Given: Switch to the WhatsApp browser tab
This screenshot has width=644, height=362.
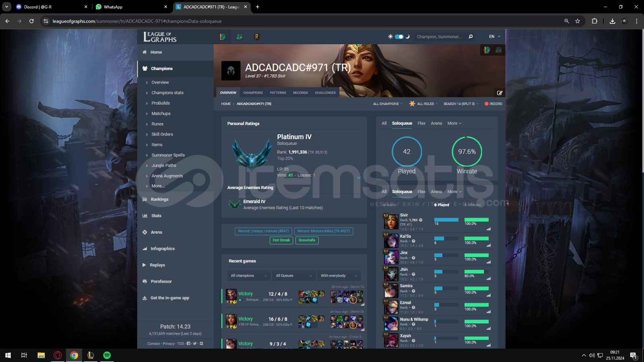Looking at the screenshot, I should click(132, 7).
